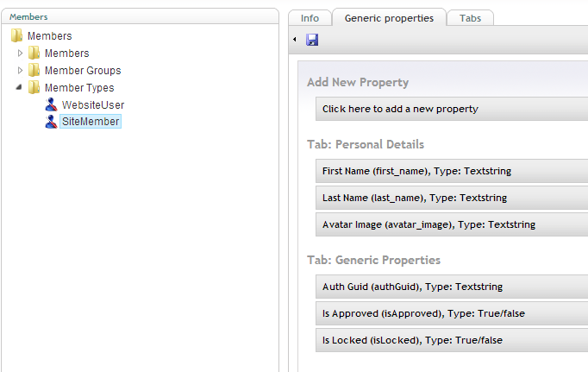The image size is (588, 372).
Task: Expand the Members subfolder node
Action: pyautogui.click(x=20, y=53)
